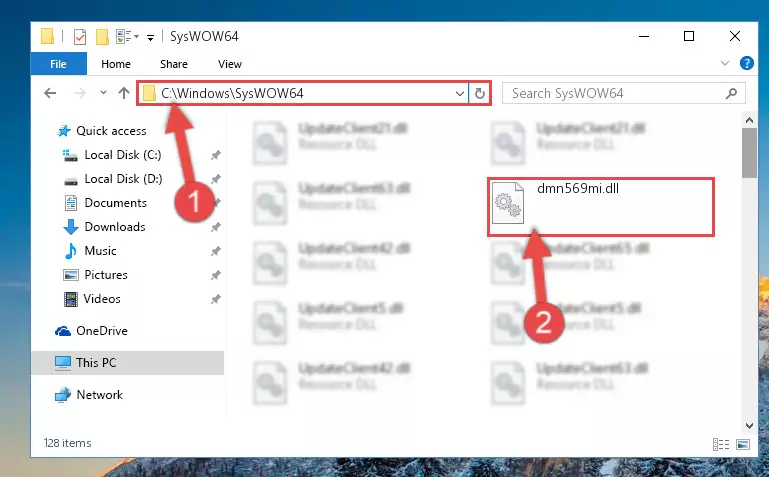The height and width of the screenshot is (477, 769).
Task: Click the New folder quick access icon
Action: 102,36
